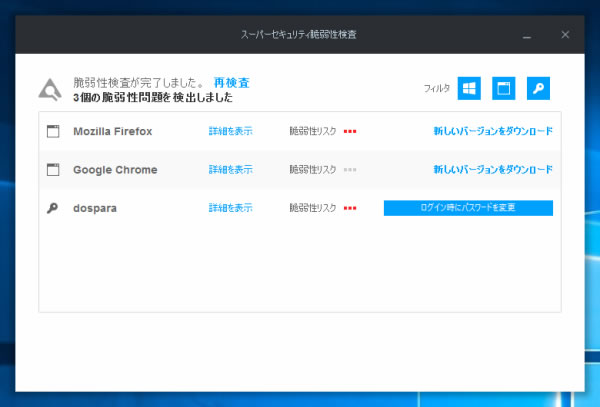This screenshot has width=600, height=407.
Task: Click the フィルタ label
Action: 437,88
